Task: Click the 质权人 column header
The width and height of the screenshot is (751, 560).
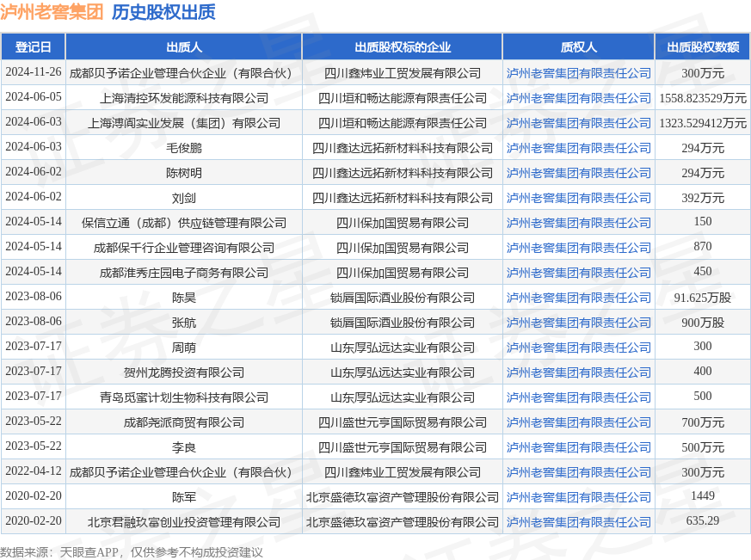Action: tap(579, 47)
